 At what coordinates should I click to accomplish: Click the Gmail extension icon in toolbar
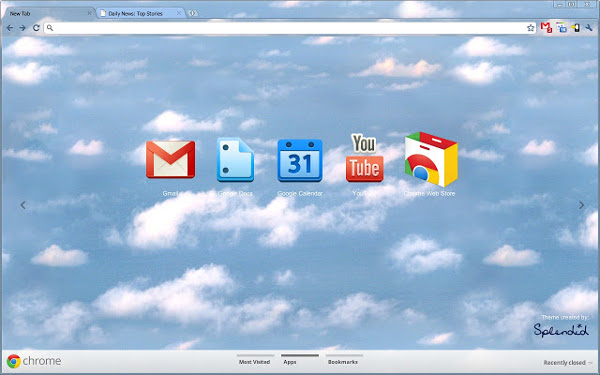[546, 28]
